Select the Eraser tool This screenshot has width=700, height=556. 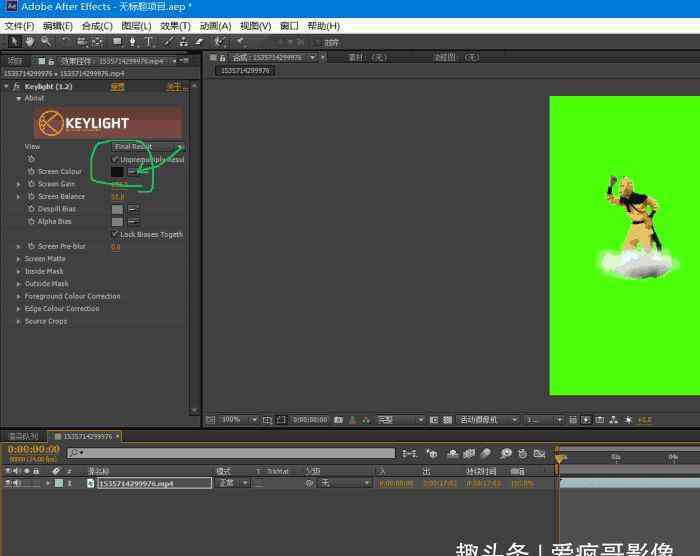(x=199, y=42)
